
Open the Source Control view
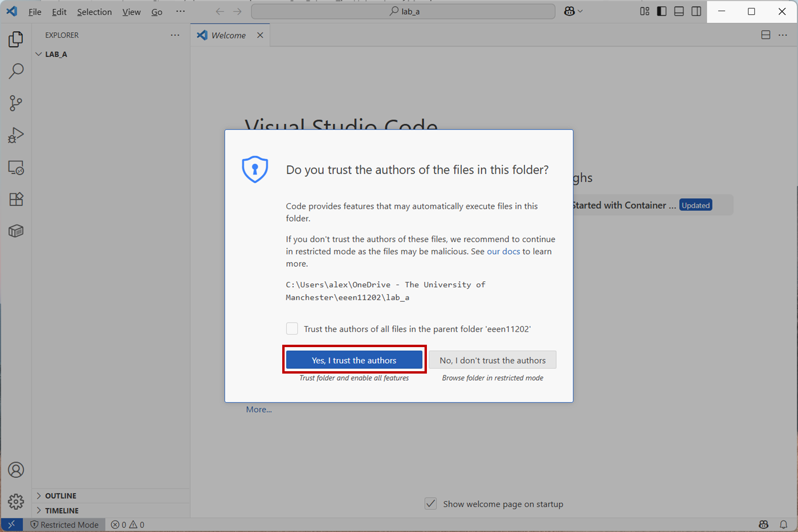(x=16, y=103)
